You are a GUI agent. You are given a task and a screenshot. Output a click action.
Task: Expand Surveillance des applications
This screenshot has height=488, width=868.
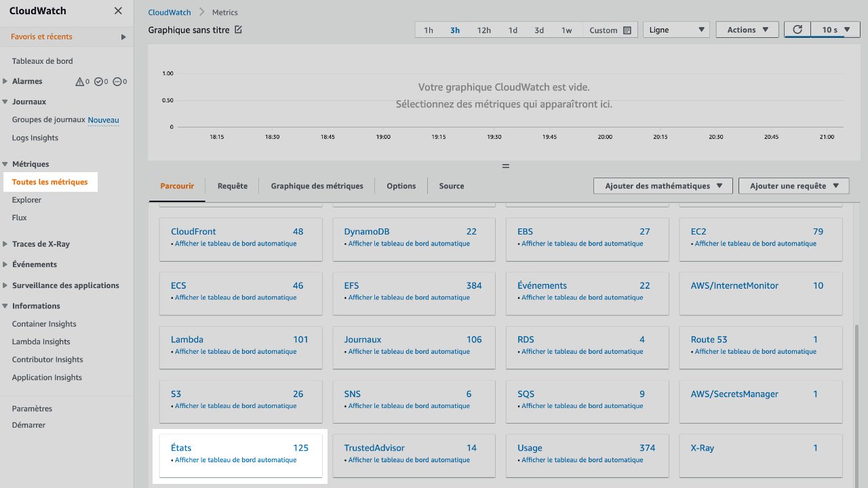pos(5,285)
